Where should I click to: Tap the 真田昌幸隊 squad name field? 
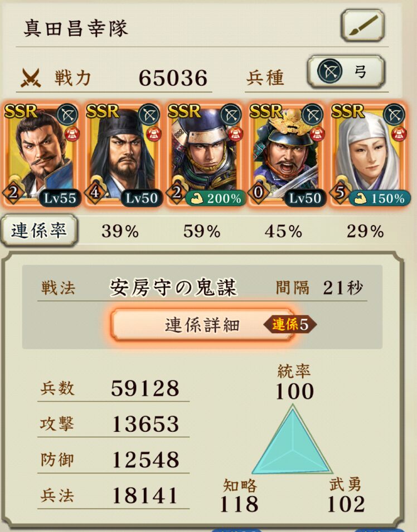76,28
